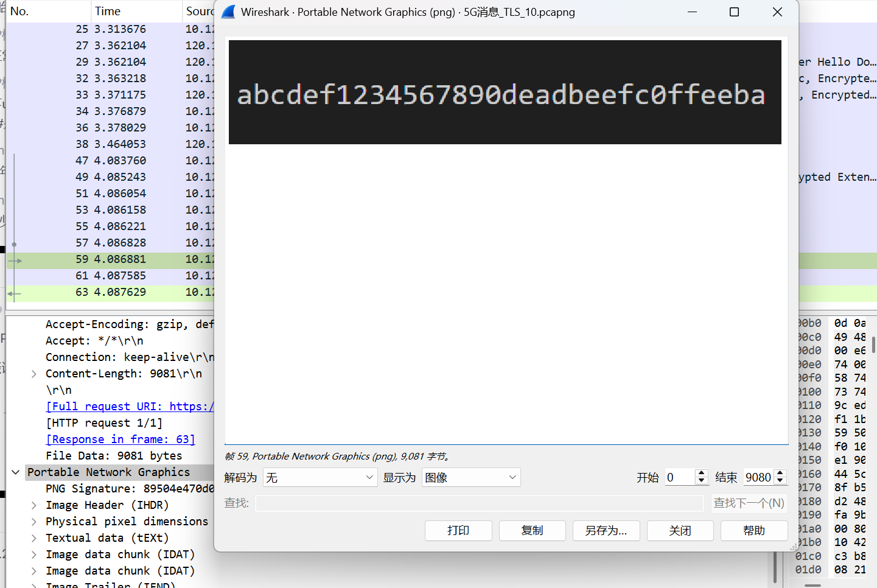Click the 关闭 close button

(x=680, y=531)
